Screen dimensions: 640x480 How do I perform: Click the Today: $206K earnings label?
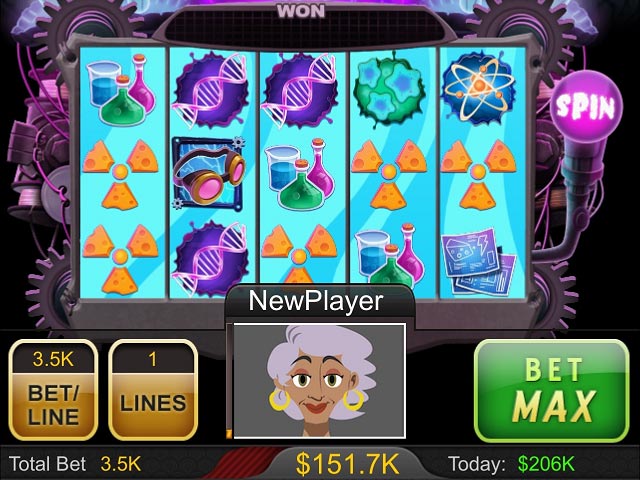coord(511,464)
